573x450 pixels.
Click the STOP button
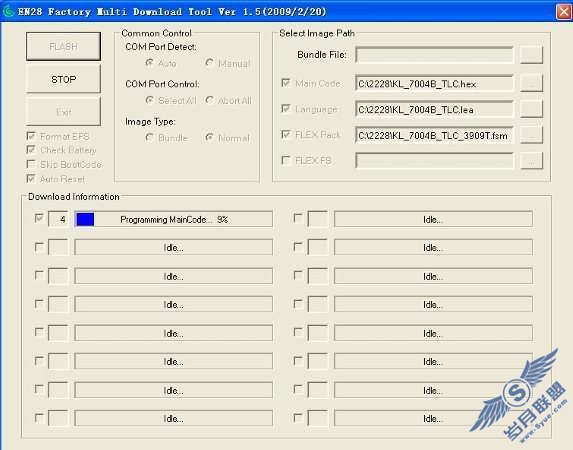(x=63, y=79)
